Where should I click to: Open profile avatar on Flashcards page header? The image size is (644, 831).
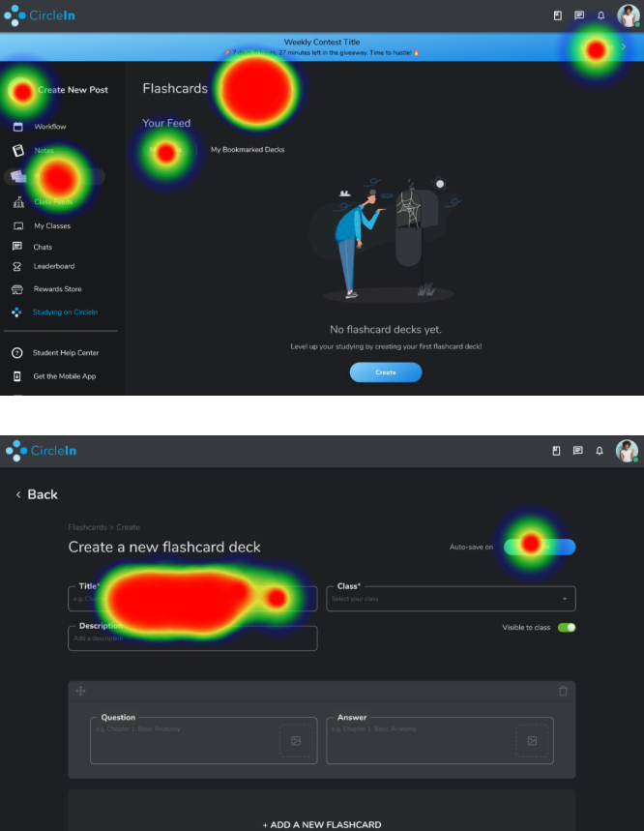[x=629, y=15]
